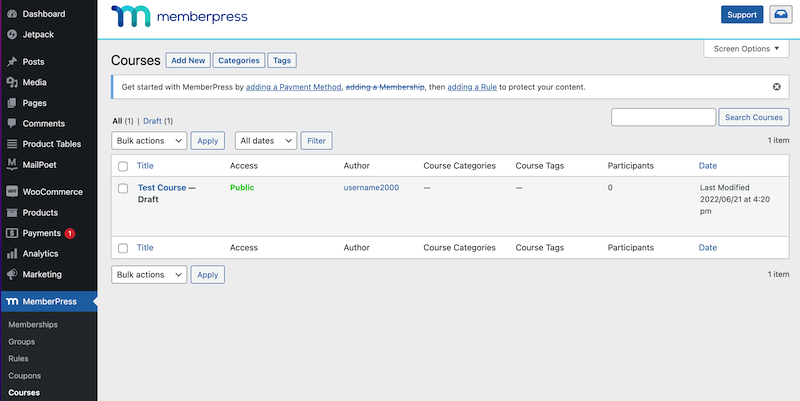Follow the adding a Rule link
This screenshot has height=401, width=800.
tap(472, 87)
